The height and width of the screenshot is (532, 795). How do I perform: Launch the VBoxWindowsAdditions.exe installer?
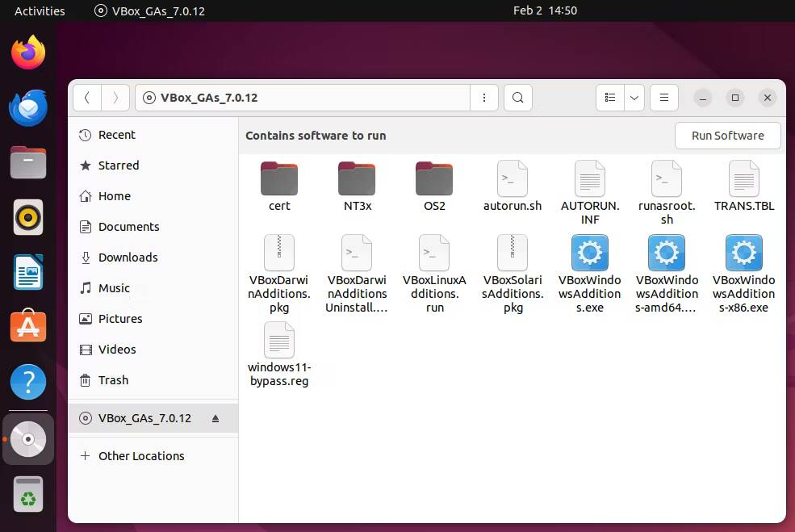click(589, 252)
